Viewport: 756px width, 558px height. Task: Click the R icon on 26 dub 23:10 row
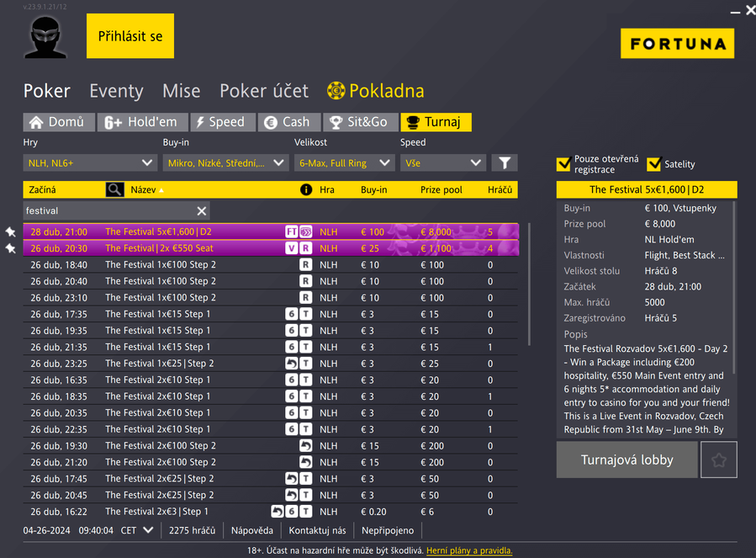[x=305, y=298]
